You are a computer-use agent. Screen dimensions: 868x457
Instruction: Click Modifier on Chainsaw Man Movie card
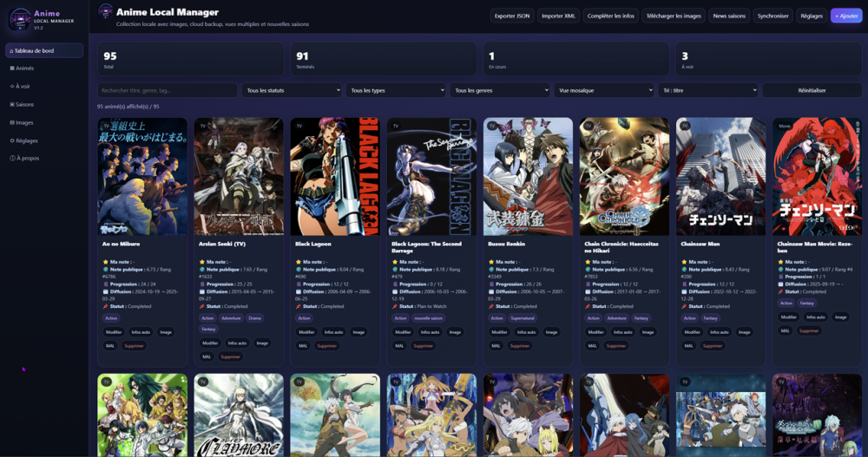click(x=788, y=317)
